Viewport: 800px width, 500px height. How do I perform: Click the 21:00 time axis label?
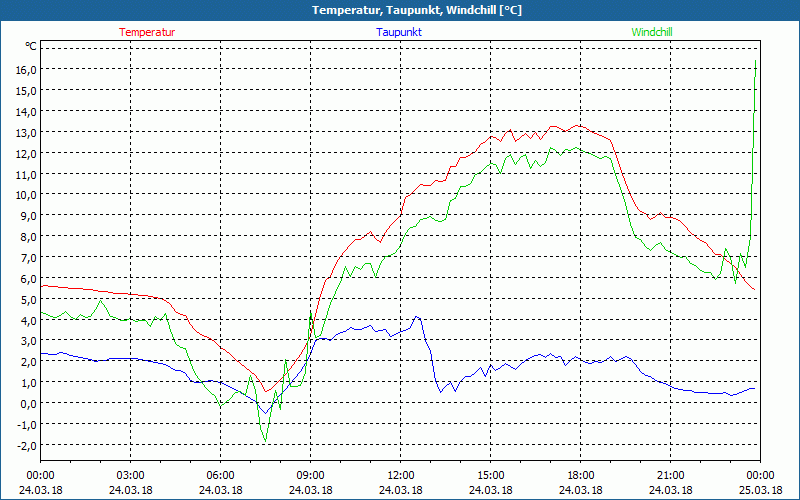click(x=670, y=476)
